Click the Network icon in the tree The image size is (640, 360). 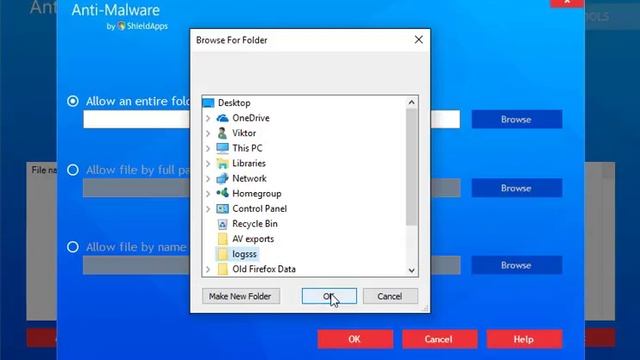pyautogui.click(x=222, y=178)
